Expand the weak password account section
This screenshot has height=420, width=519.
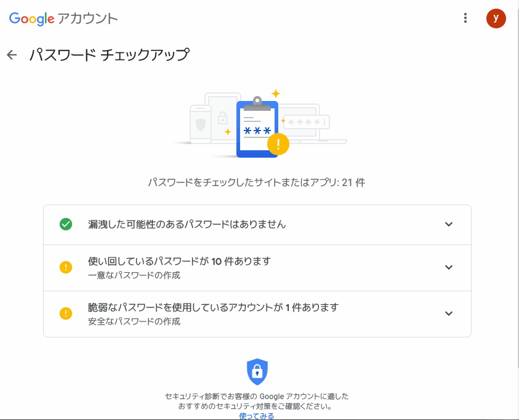tap(449, 313)
